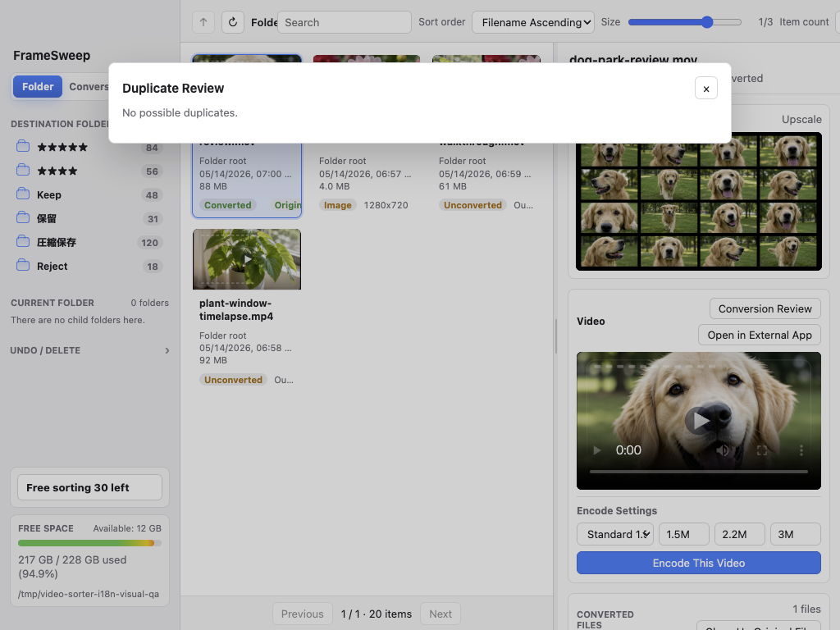The height and width of the screenshot is (630, 840).
Task: Click the video fullscreen icon
Action: pos(762,450)
